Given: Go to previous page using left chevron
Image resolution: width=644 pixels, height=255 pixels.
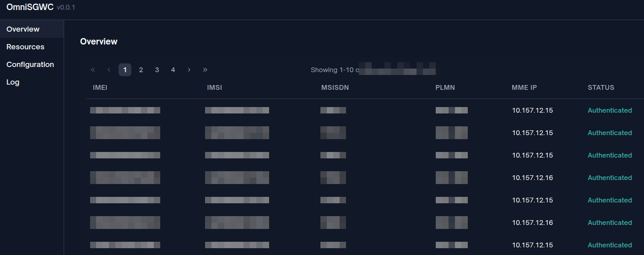Looking at the screenshot, I should pyautogui.click(x=109, y=70).
